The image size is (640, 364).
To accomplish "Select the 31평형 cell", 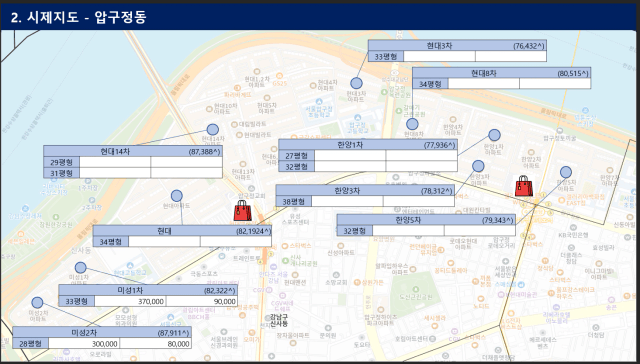I will [62, 173].
